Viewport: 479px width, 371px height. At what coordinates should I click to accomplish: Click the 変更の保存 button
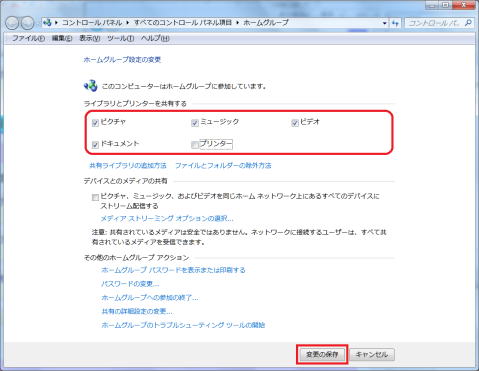point(322,354)
